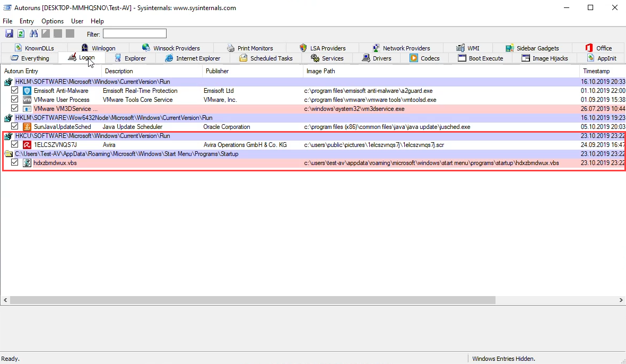Click the hdxzbmdwux.vbs script file icon

click(x=27, y=163)
